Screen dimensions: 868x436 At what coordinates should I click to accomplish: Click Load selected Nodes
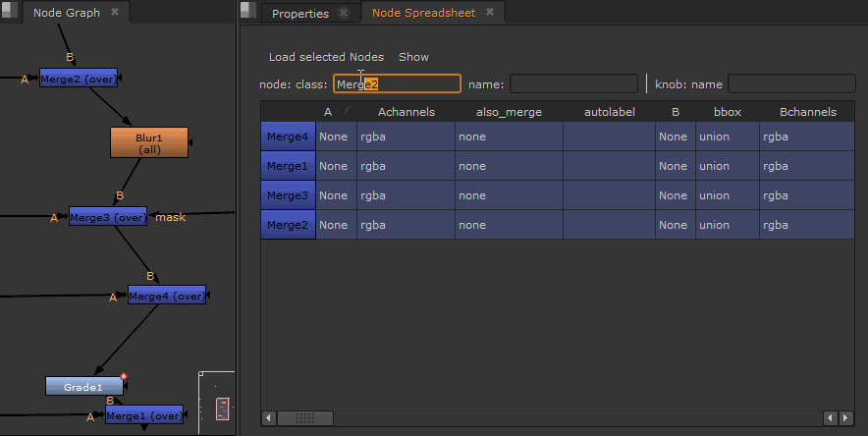click(x=326, y=57)
